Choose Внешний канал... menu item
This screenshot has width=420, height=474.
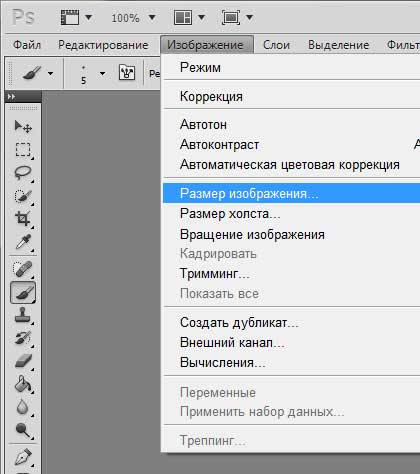tap(291, 342)
